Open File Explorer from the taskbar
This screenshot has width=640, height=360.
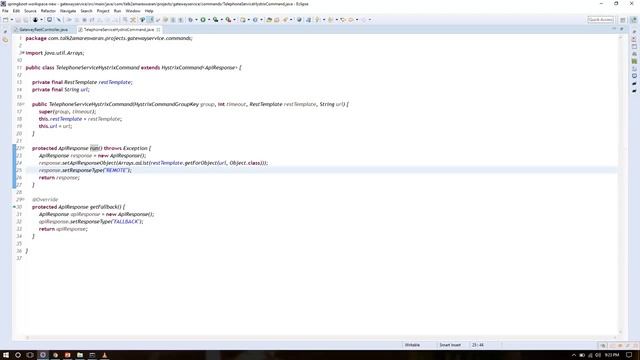[80, 355]
